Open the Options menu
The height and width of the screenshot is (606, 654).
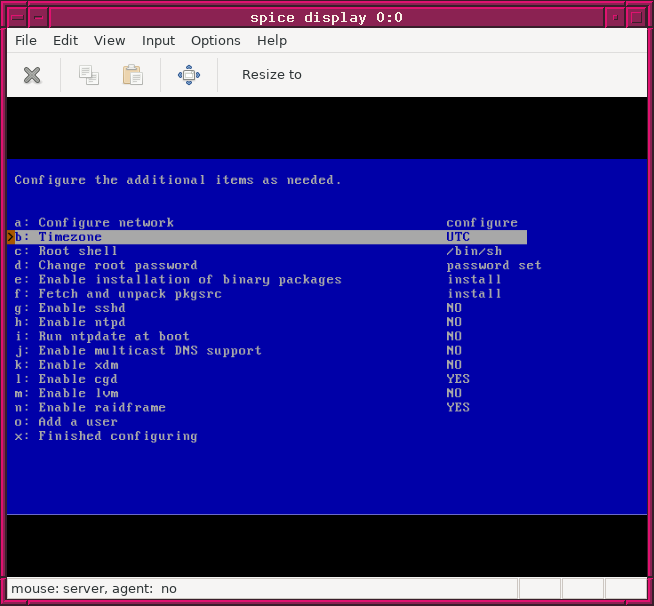click(x=215, y=41)
